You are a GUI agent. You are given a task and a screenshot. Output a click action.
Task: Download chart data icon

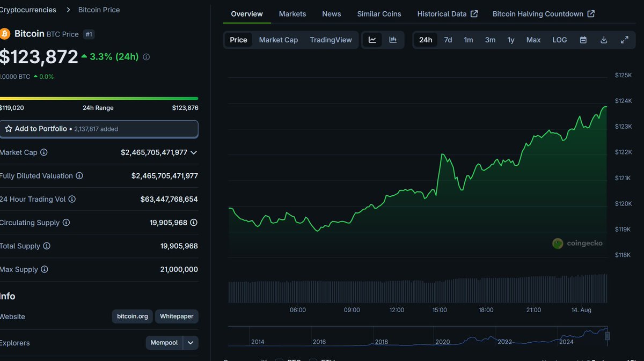pos(604,40)
